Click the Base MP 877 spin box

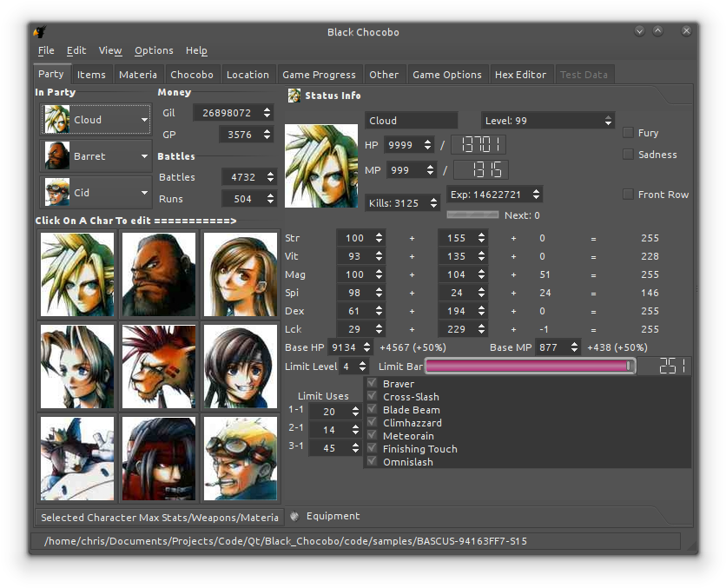pyautogui.click(x=558, y=347)
